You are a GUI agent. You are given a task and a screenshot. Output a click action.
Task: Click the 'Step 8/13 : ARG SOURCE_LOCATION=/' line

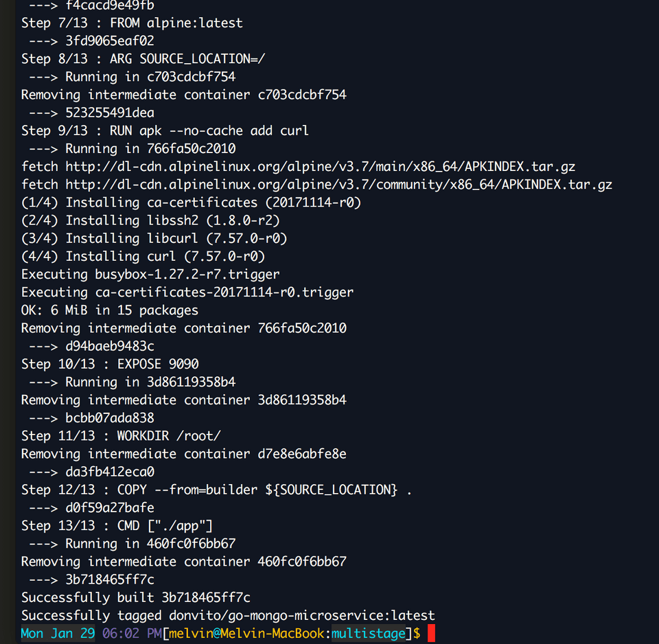[x=143, y=59]
